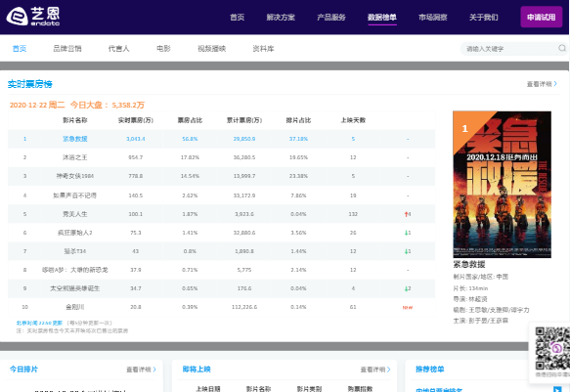
Task: Click the 即将上映 heading
Action: pyautogui.click(x=197, y=370)
